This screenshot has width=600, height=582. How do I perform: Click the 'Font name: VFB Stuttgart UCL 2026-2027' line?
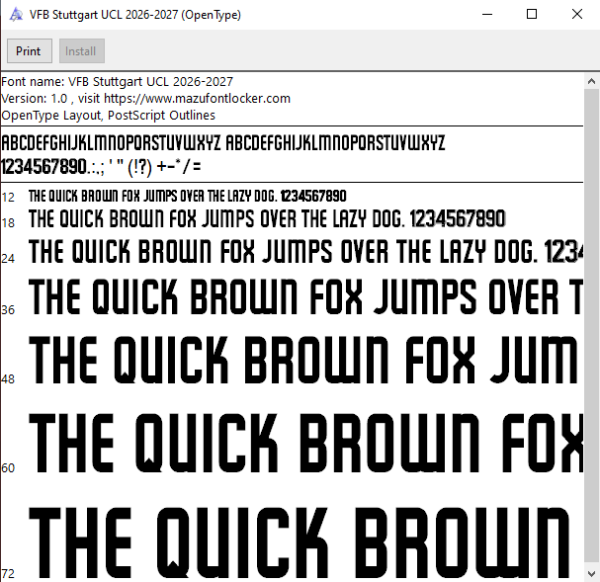(117, 82)
